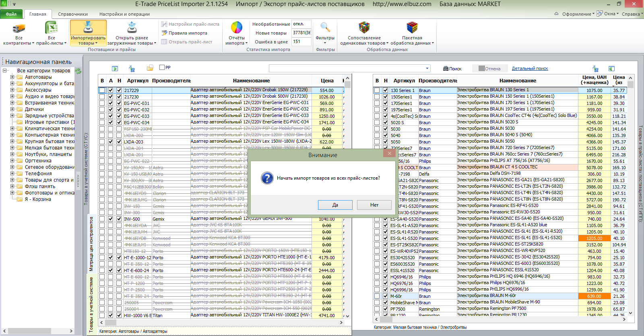Click right grid panel collapse icon
The image size is (644, 336).
click(611, 68)
